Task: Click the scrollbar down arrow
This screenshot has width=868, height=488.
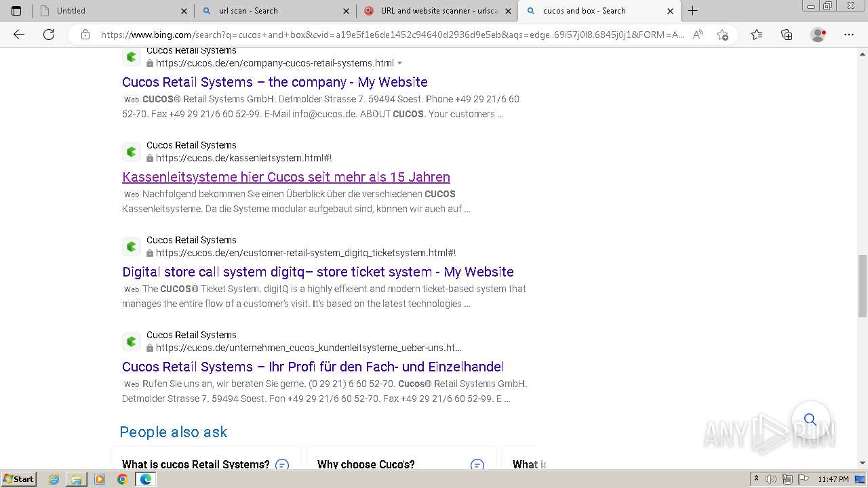Action: pyautogui.click(x=862, y=463)
